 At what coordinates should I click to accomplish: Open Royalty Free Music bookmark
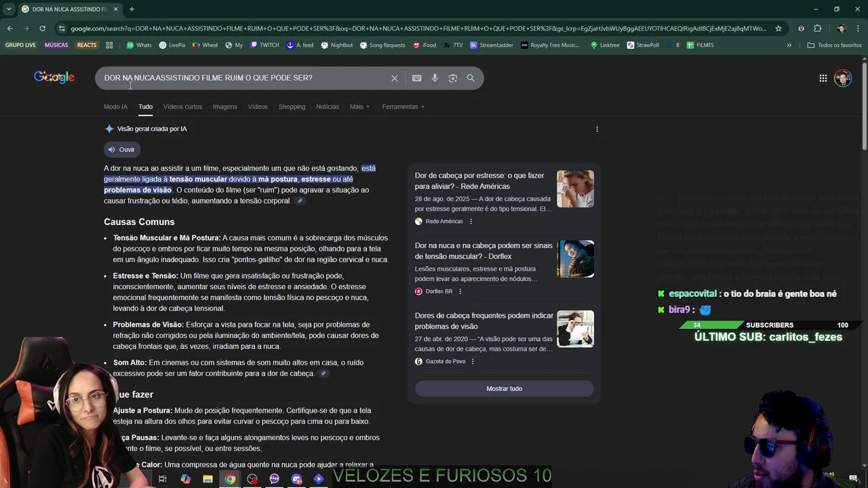pyautogui.click(x=550, y=45)
